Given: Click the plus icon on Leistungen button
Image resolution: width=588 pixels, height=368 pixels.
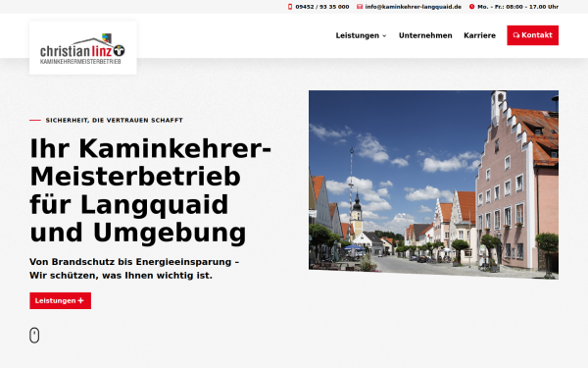Looking at the screenshot, I should coord(80,301).
